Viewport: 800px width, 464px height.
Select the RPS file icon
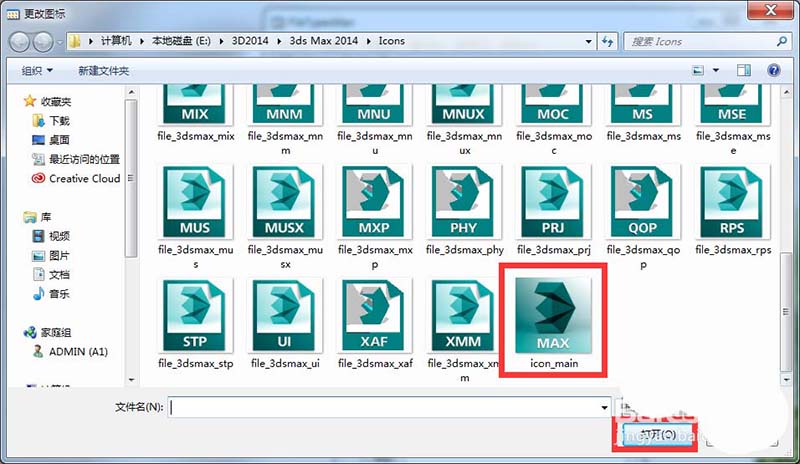(x=733, y=202)
